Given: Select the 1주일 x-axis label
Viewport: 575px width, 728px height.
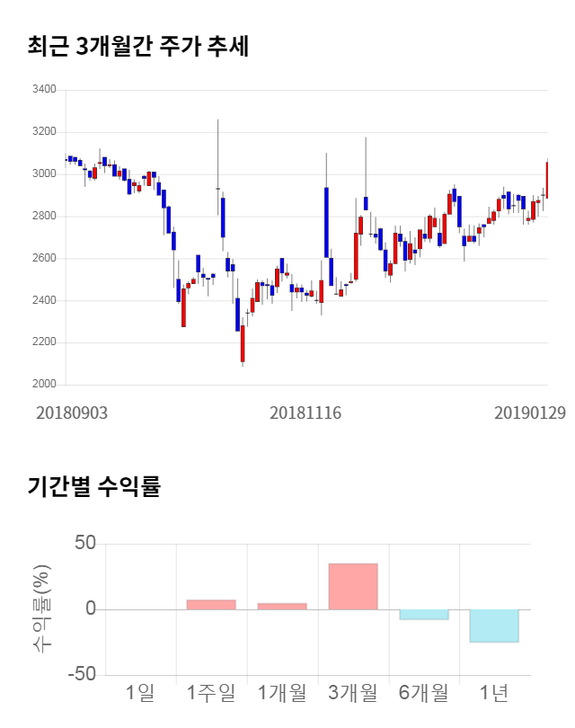Looking at the screenshot, I should [x=211, y=693].
